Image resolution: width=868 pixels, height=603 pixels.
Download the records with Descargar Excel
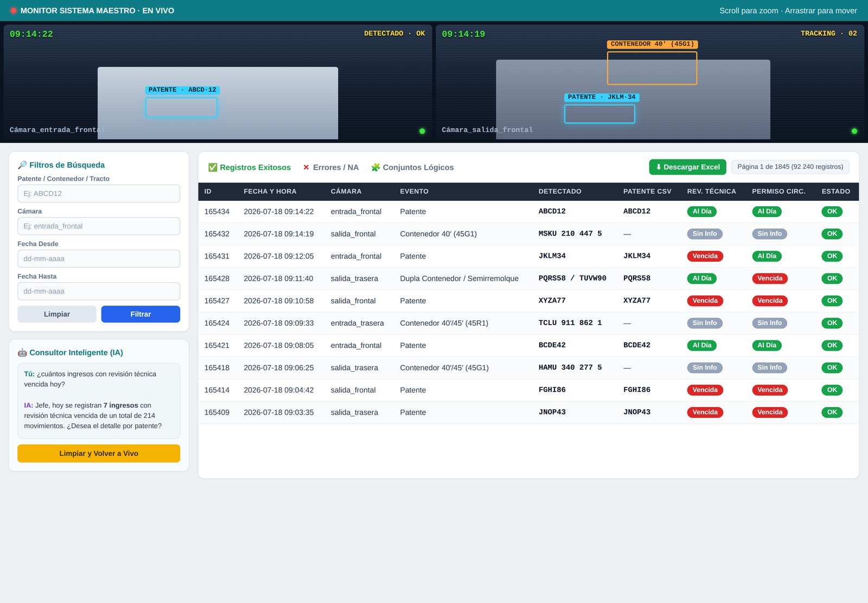pyautogui.click(x=687, y=167)
